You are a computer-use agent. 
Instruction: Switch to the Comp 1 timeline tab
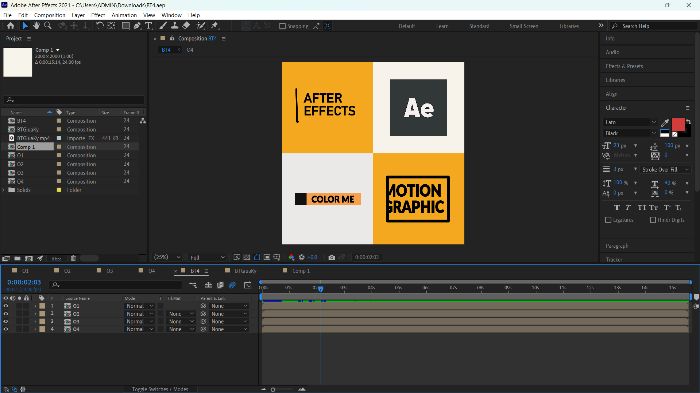[x=300, y=271]
